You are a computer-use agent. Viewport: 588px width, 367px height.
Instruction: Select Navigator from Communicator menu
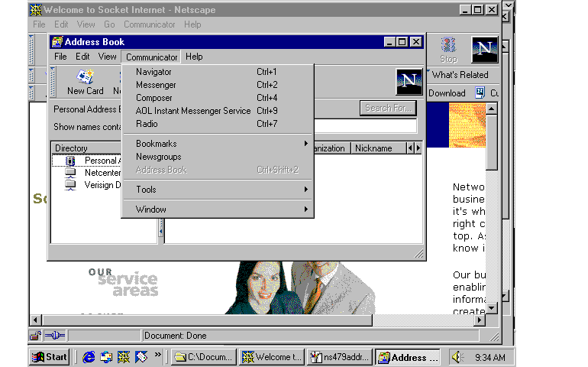click(218, 72)
